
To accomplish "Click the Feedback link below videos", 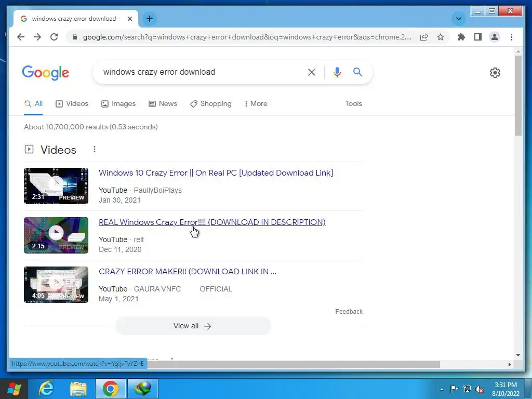I will (x=349, y=312).
